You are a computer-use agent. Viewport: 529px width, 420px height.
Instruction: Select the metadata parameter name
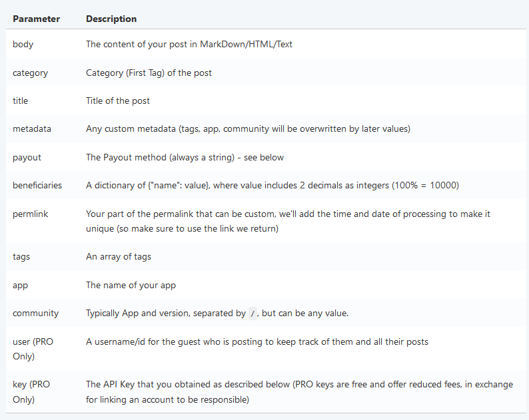(x=32, y=128)
